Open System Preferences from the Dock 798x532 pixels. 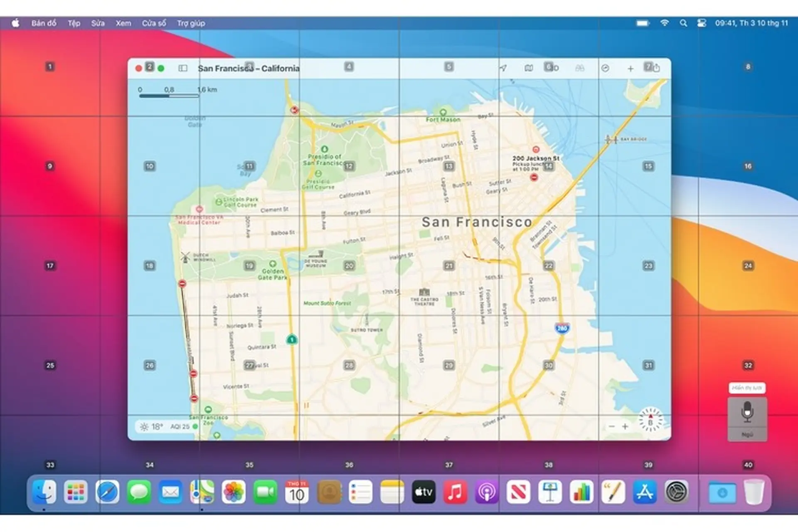point(676,492)
